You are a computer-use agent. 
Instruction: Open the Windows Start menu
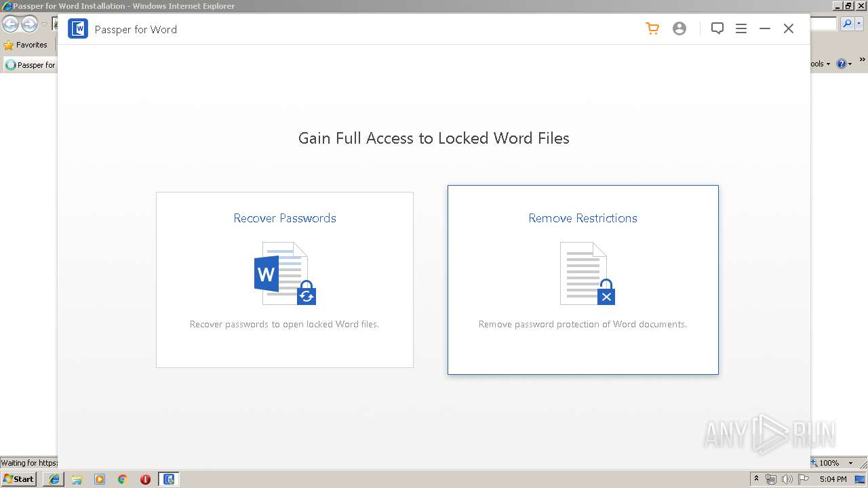click(19, 479)
